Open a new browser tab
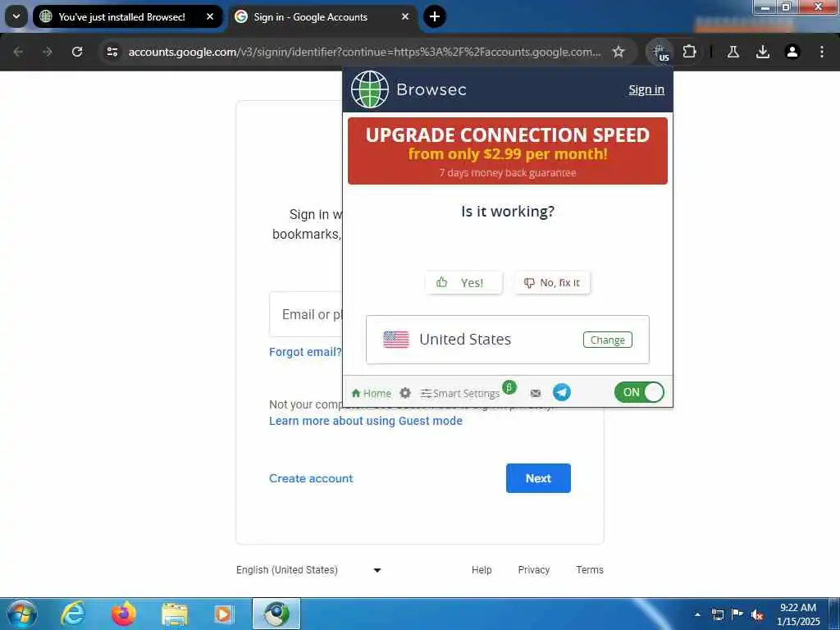Viewport: 840px width, 630px height. pos(435,16)
